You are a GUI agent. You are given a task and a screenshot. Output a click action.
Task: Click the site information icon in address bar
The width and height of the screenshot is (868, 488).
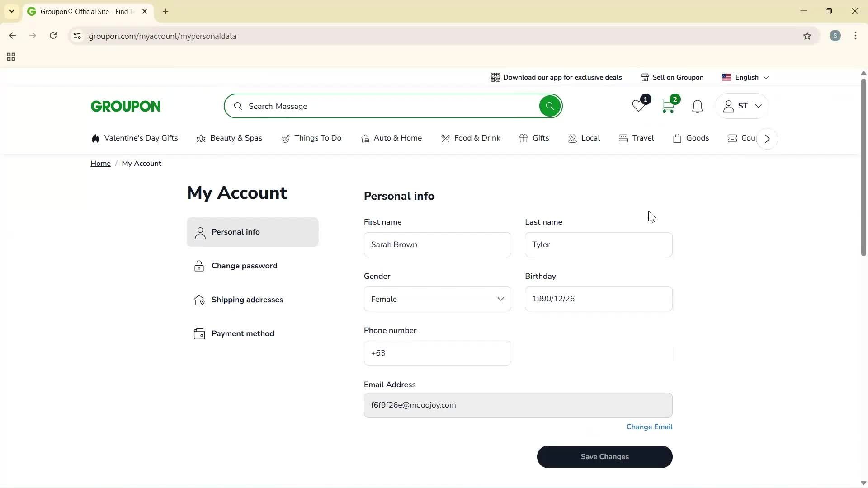click(x=77, y=36)
